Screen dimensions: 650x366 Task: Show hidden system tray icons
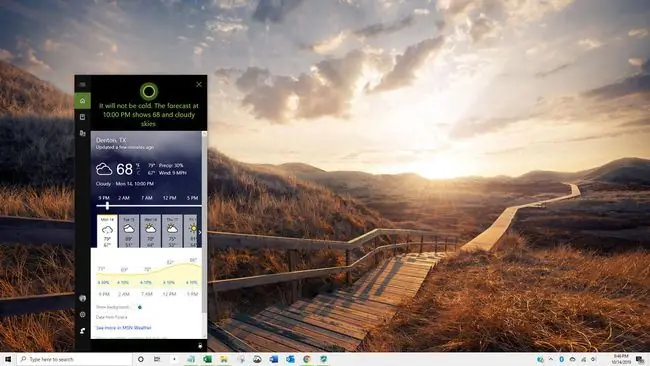(x=551, y=359)
